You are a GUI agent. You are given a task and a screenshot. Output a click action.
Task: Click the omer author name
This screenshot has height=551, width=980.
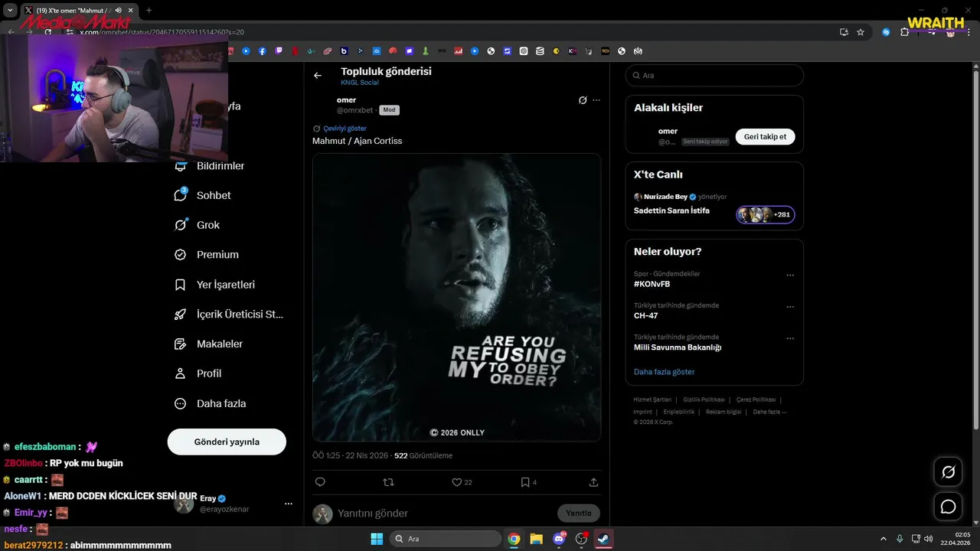coord(346,100)
